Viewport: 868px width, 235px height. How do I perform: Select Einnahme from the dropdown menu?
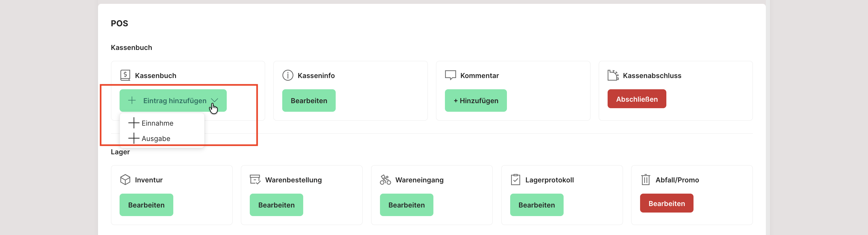coord(157,123)
